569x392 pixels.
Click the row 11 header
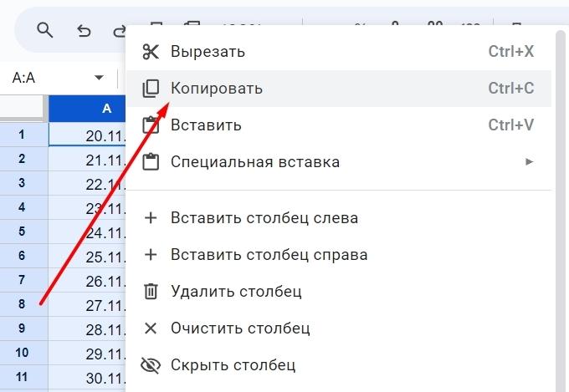click(x=22, y=377)
